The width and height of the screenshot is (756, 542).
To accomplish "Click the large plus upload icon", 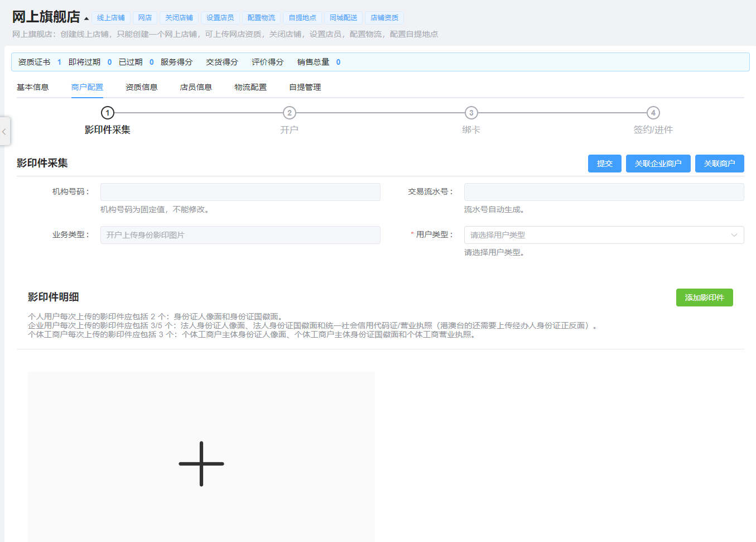I will point(201,463).
